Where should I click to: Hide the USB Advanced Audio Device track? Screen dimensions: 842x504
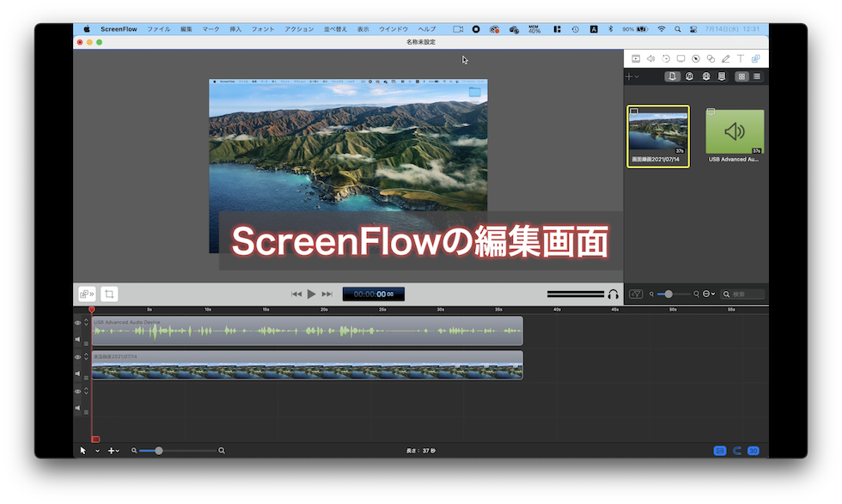point(78,321)
